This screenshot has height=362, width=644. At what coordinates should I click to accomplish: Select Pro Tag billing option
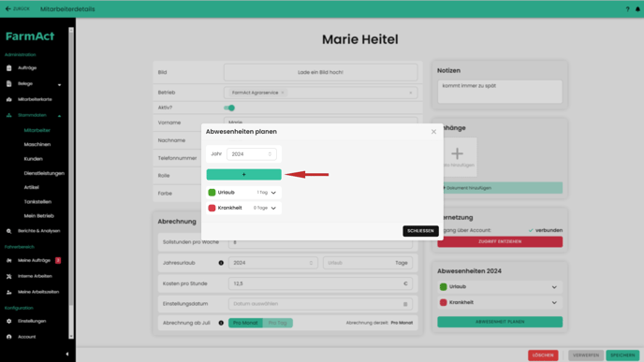pyautogui.click(x=278, y=323)
